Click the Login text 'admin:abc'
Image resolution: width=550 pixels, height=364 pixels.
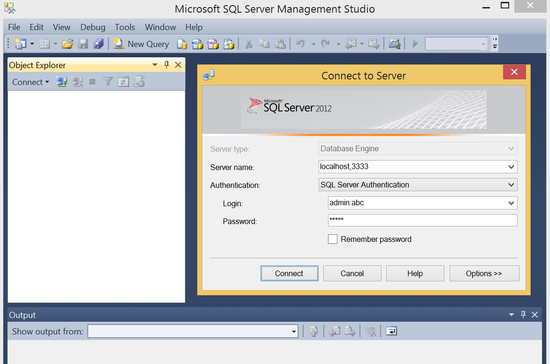[347, 203]
